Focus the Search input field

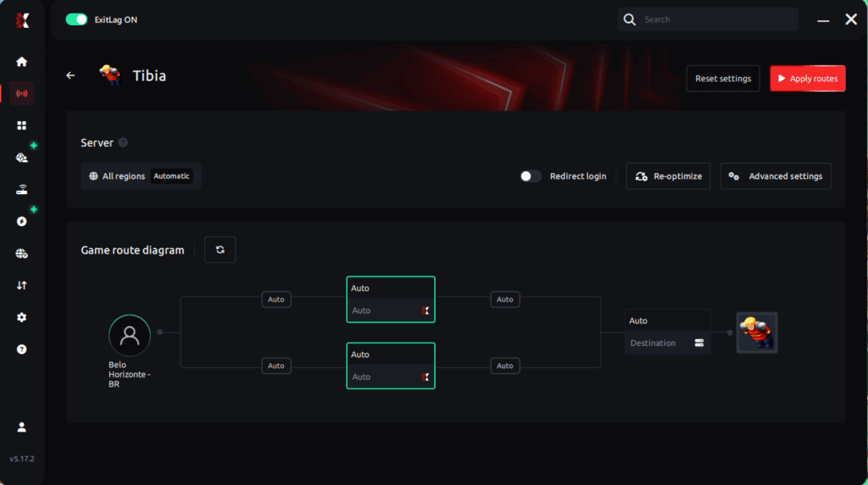(x=708, y=20)
